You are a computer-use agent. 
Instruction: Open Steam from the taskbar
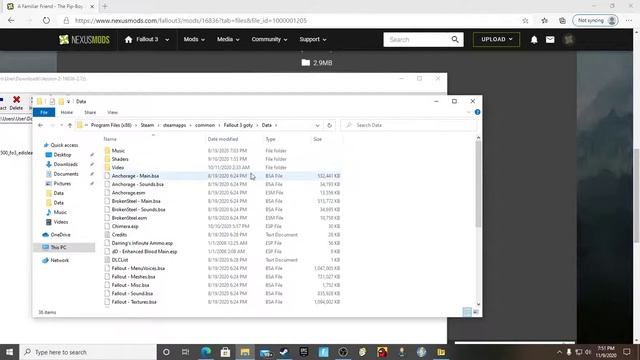(x=284, y=352)
